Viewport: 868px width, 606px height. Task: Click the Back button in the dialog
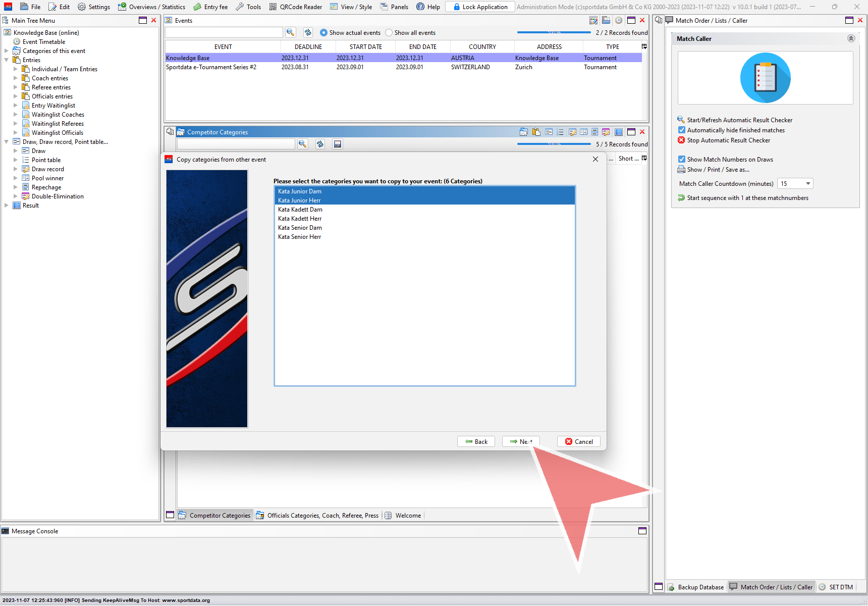[x=476, y=441]
